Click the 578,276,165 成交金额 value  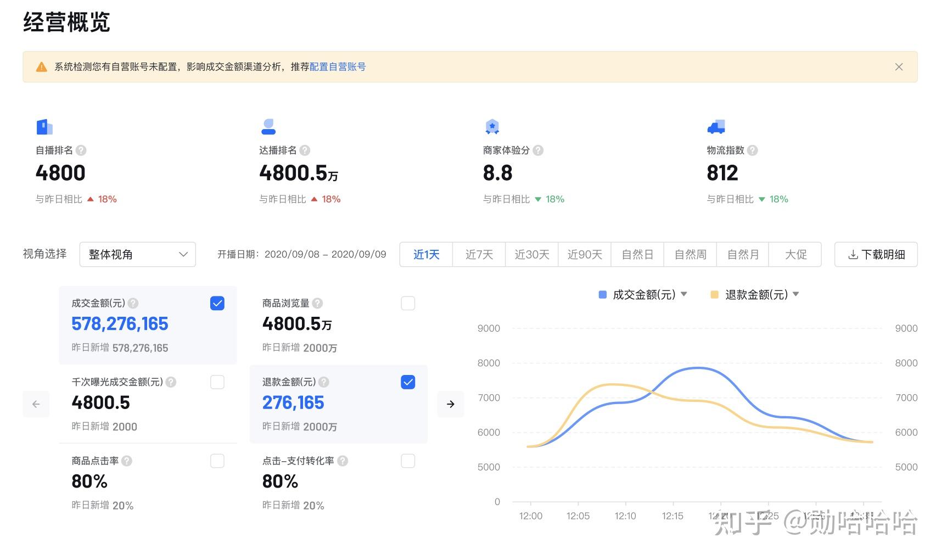click(x=120, y=324)
